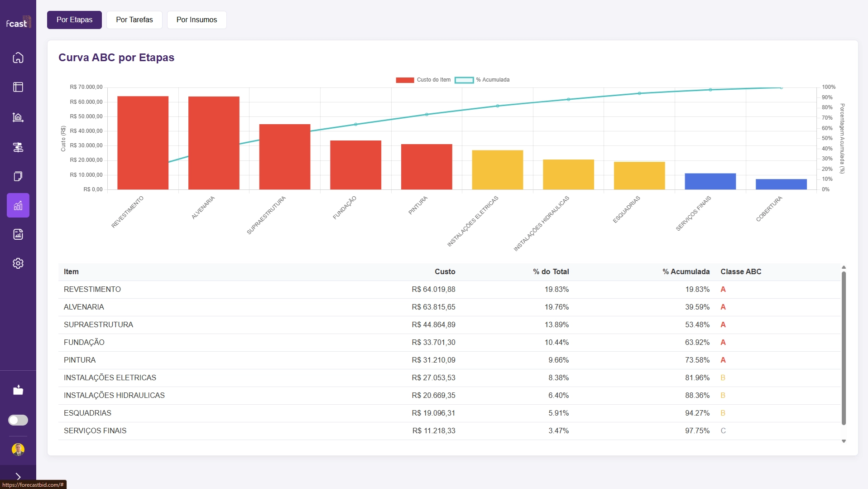The width and height of the screenshot is (868, 489).
Task: Open the building measurement icon in sidebar
Action: (x=18, y=117)
